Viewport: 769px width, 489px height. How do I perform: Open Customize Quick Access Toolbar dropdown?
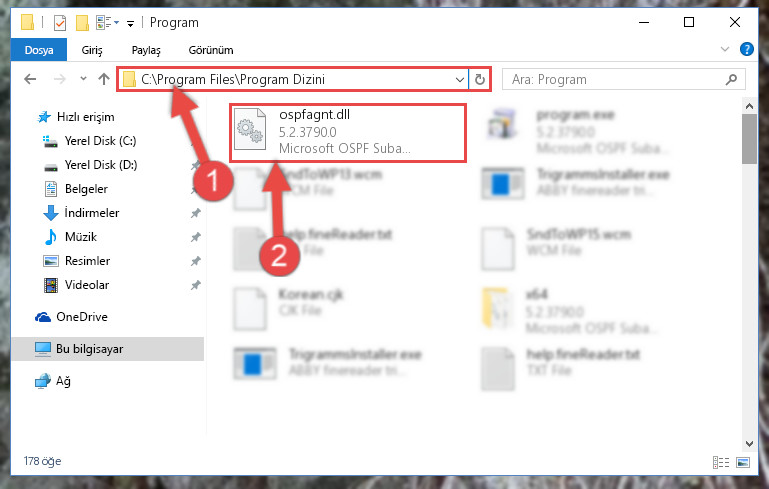tap(130, 24)
